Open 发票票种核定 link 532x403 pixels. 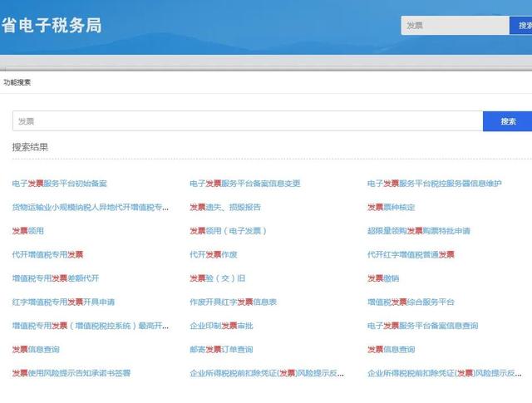tap(391, 207)
